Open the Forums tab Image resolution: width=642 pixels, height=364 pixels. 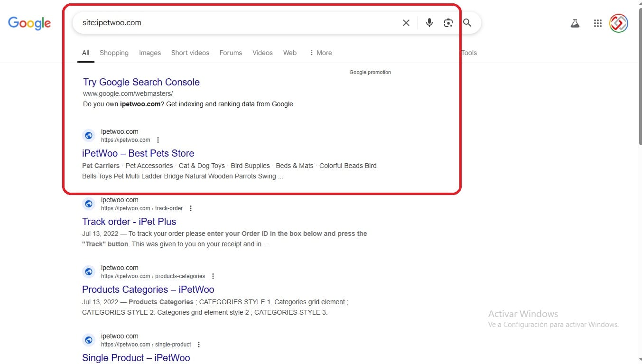click(x=231, y=53)
